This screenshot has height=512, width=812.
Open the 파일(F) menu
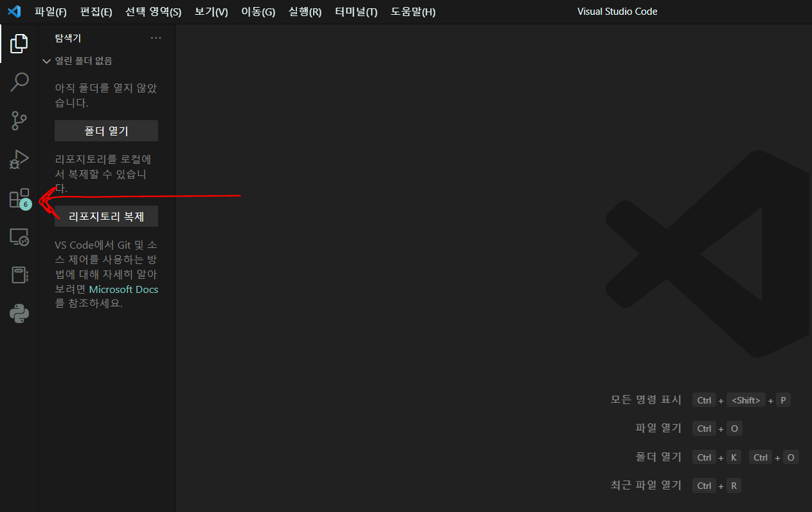50,12
